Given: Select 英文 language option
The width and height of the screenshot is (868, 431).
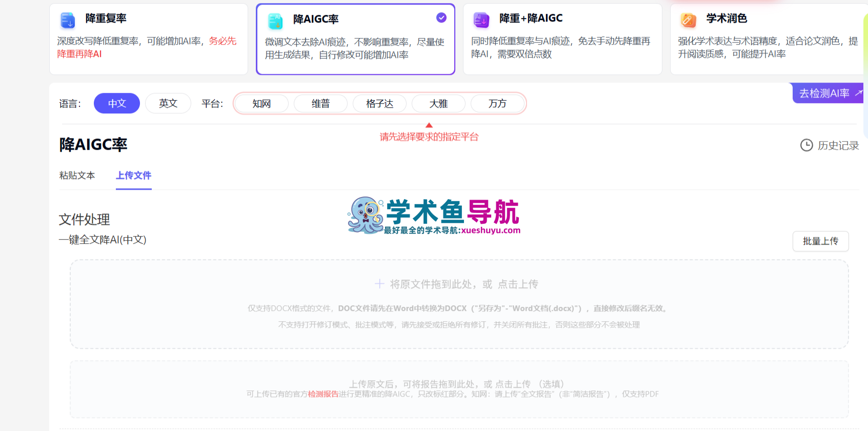Looking at the screenshot, I should click(x=168, y=103).
